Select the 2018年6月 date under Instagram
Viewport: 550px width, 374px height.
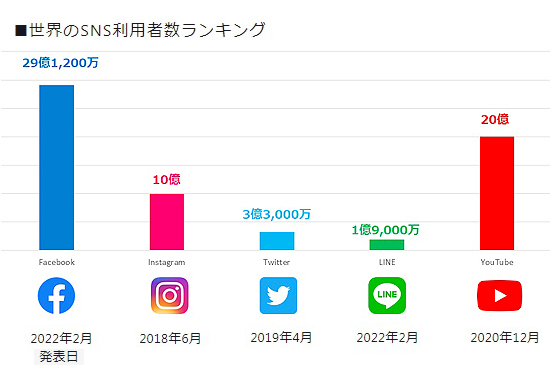(170, 339)
